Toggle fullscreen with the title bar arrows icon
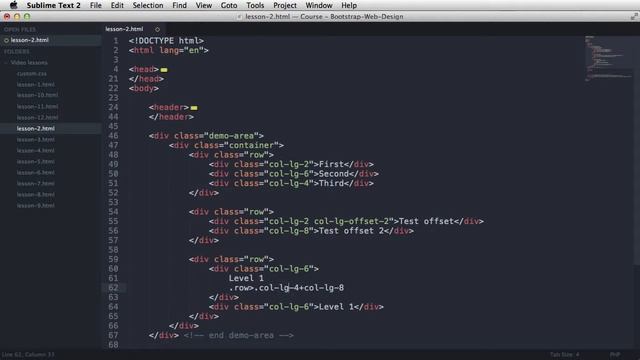 634,16
